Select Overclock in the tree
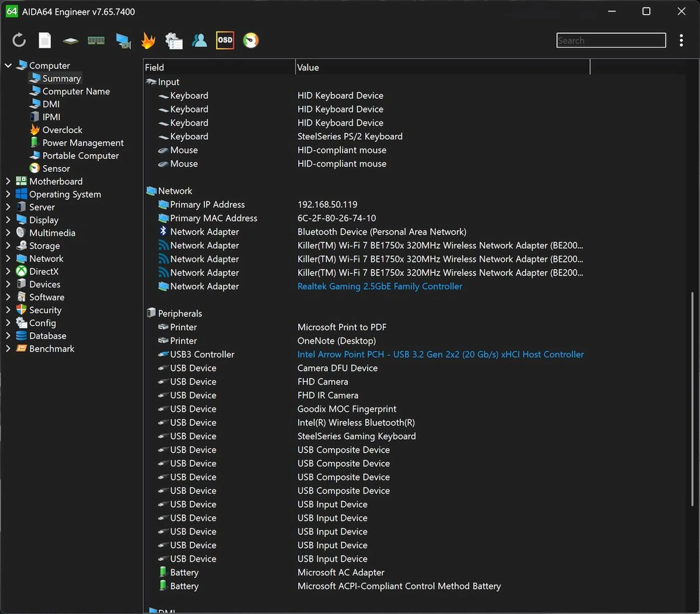This screenshot has height=614, width=700. click(x=62, y=130)
